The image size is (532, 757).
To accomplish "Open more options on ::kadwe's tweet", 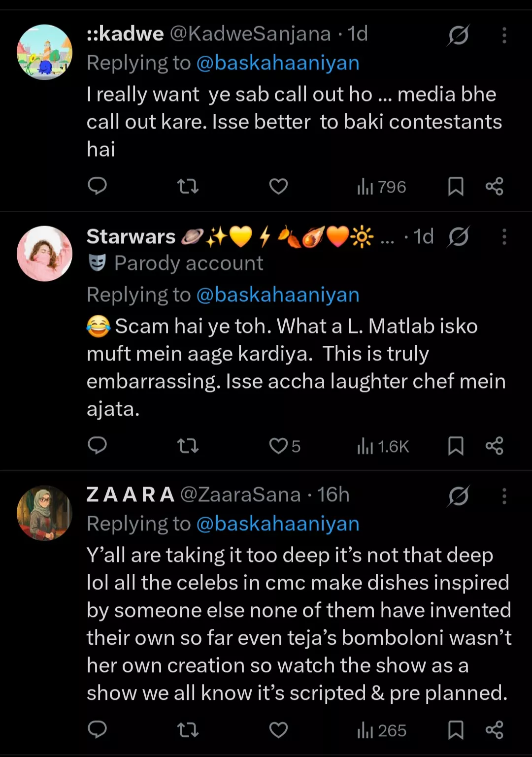I will [x=504, y=35].
